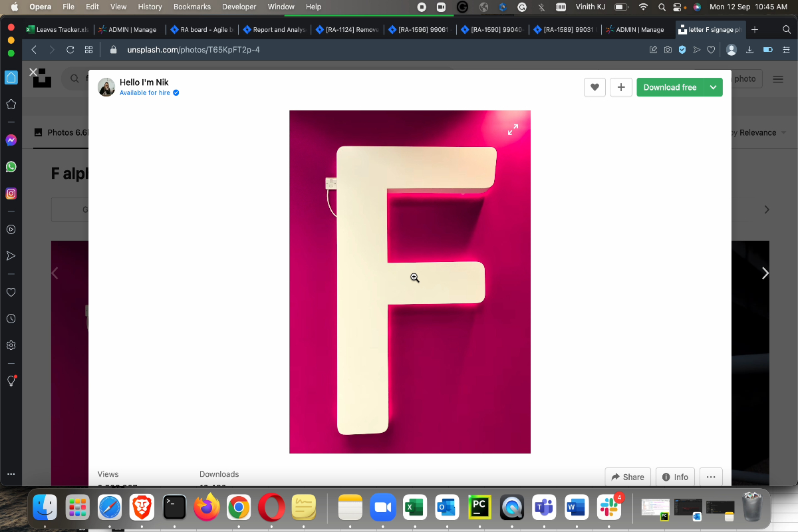Add photo to collection with plus button

621,87
